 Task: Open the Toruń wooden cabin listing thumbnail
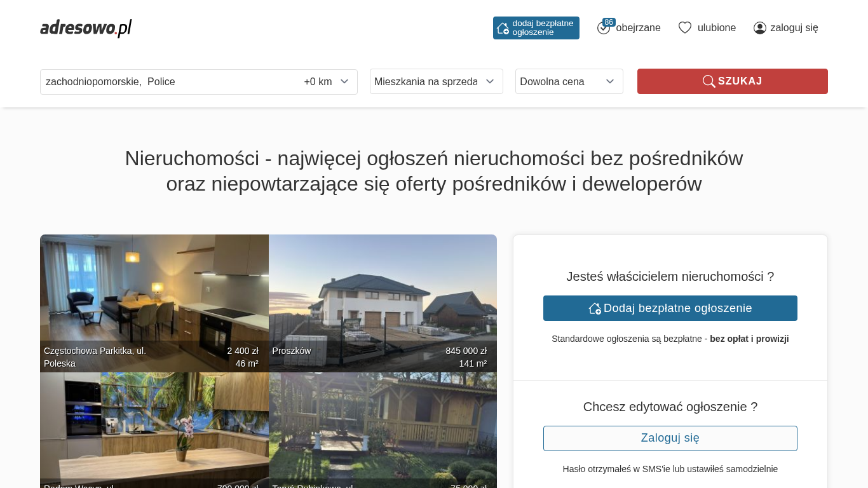[x=383, y=426]
